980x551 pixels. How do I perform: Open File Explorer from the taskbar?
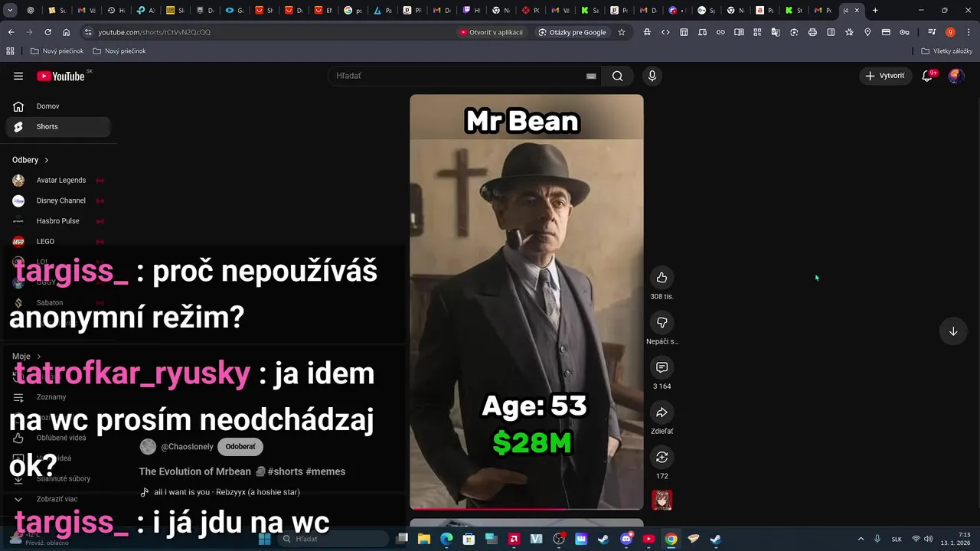pos(424,539)
